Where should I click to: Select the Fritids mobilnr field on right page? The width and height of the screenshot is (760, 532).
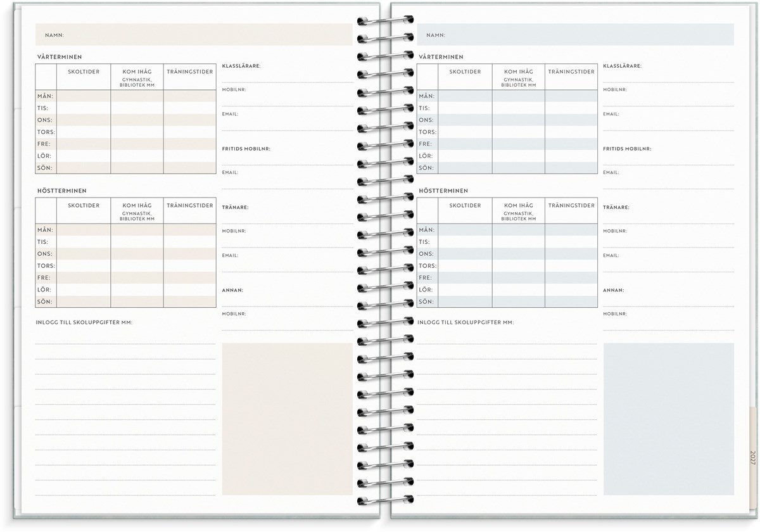tap(668, 159)
